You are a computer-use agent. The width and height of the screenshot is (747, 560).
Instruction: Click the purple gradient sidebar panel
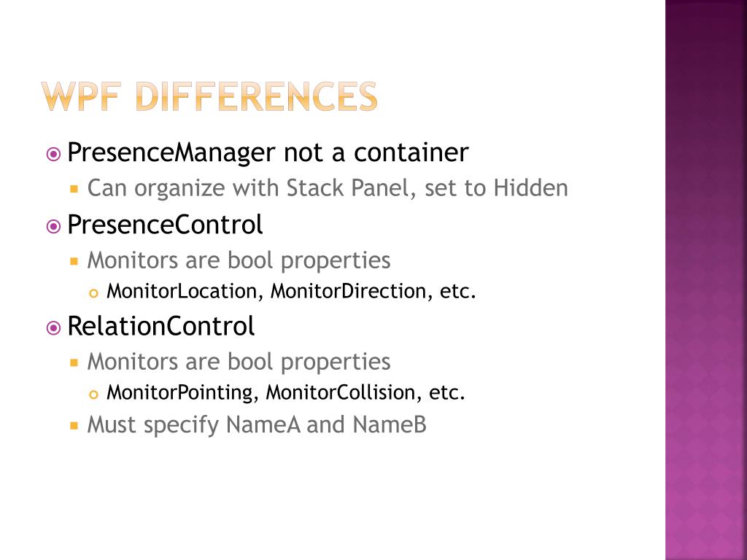[x=706, y=280]
